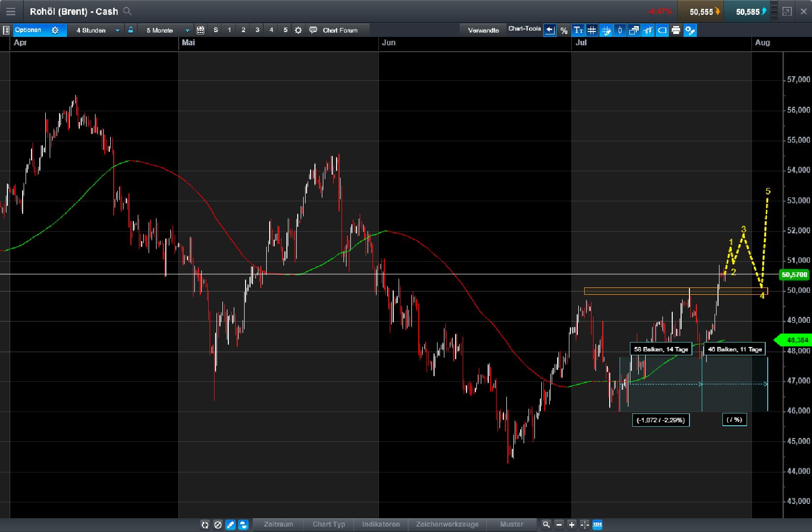Open the print chart icon
The image size is (812, 532).
(676, 30)
